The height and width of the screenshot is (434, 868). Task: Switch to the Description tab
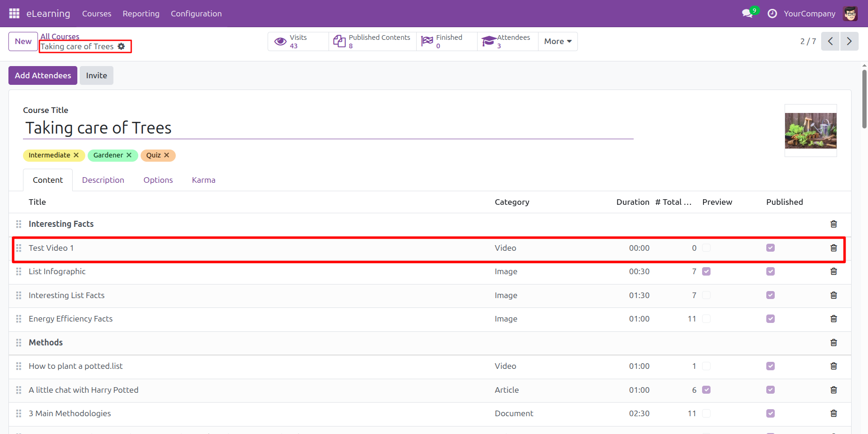[x=103, y=180]
